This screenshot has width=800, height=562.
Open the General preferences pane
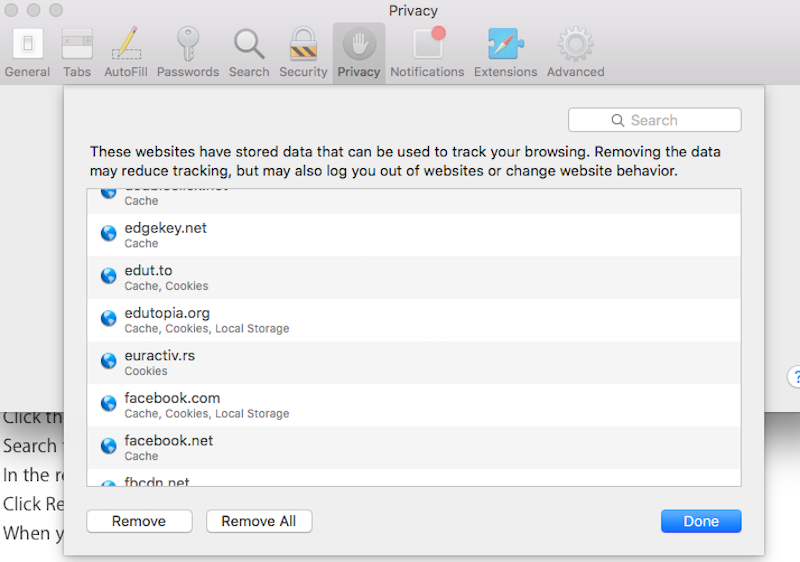point(28,53)
